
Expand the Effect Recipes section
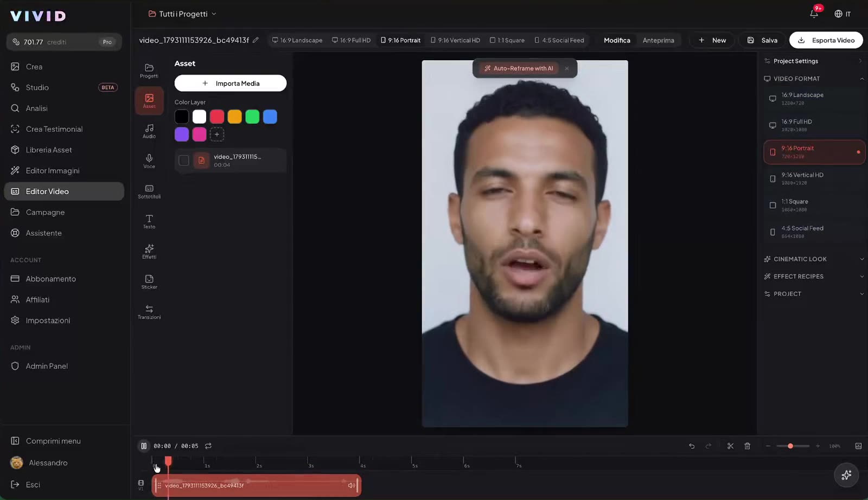click(x=814, y=277)
